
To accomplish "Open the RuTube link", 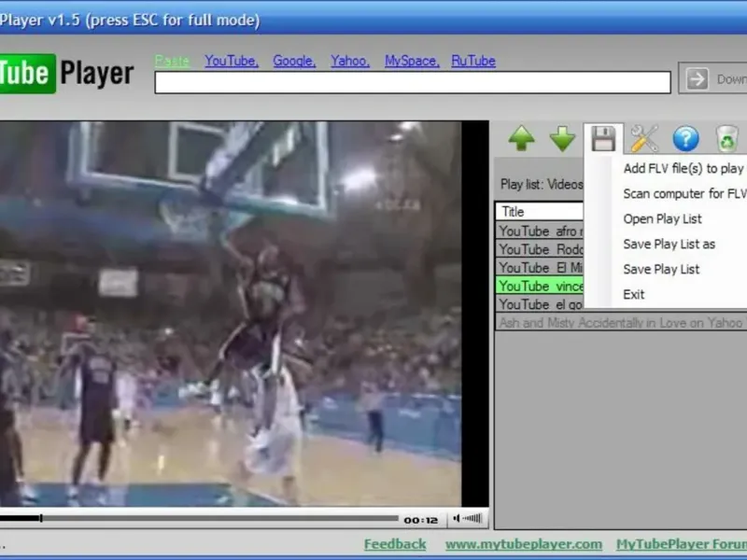I will [473, 61].
